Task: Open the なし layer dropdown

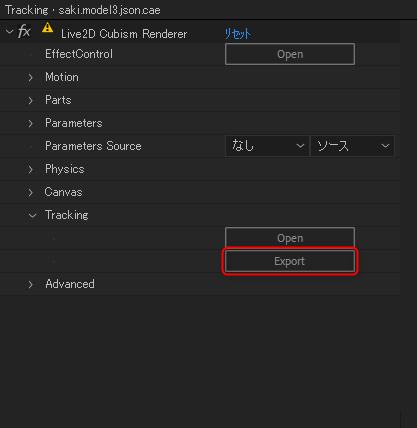Action: (267, 146)
